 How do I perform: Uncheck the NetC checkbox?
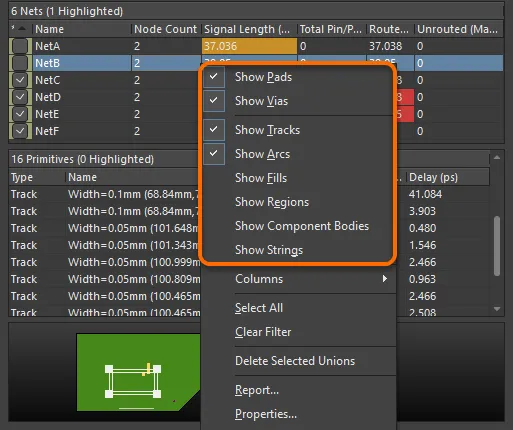(20, 80)
